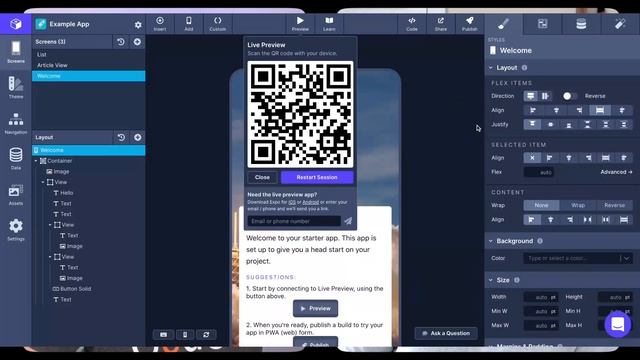This screenshot has height=360, width=640.
Task: Send the preview link with paper plane icon
Action: [348, 221]
